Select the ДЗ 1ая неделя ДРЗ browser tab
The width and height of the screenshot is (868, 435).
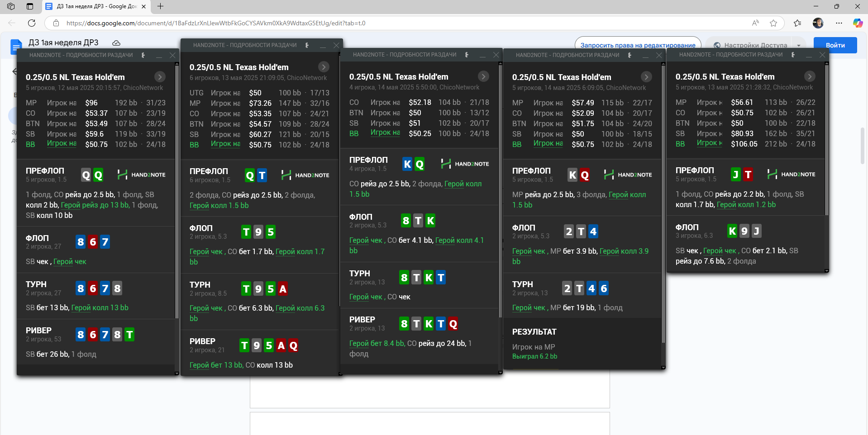[x=96, y=6]
